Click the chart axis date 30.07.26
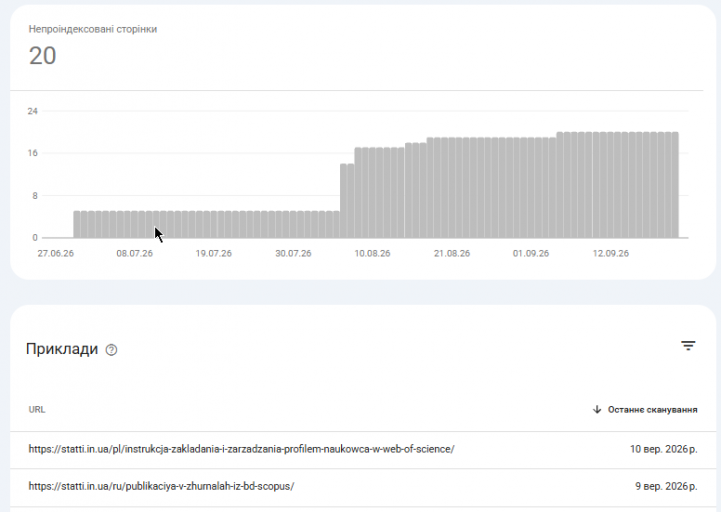The image size is (721, 512). point(293,253)
